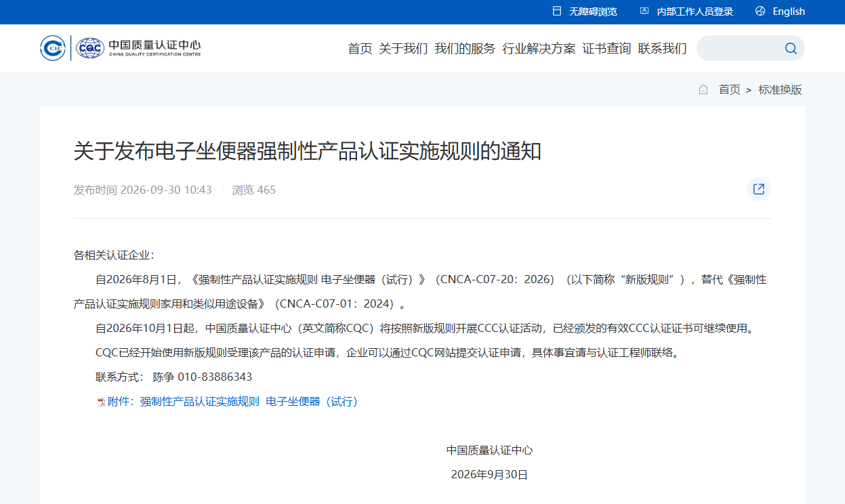The image size is (845, 504).
Task: Open 内部工作人员登录 login link
Action: [x=695, y=12]
